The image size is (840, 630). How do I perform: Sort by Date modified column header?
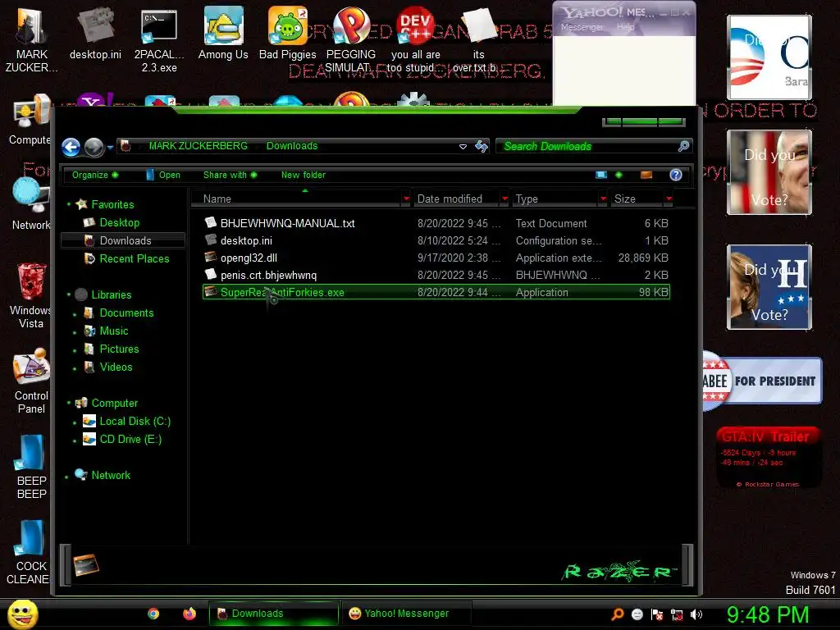[457, 199]
